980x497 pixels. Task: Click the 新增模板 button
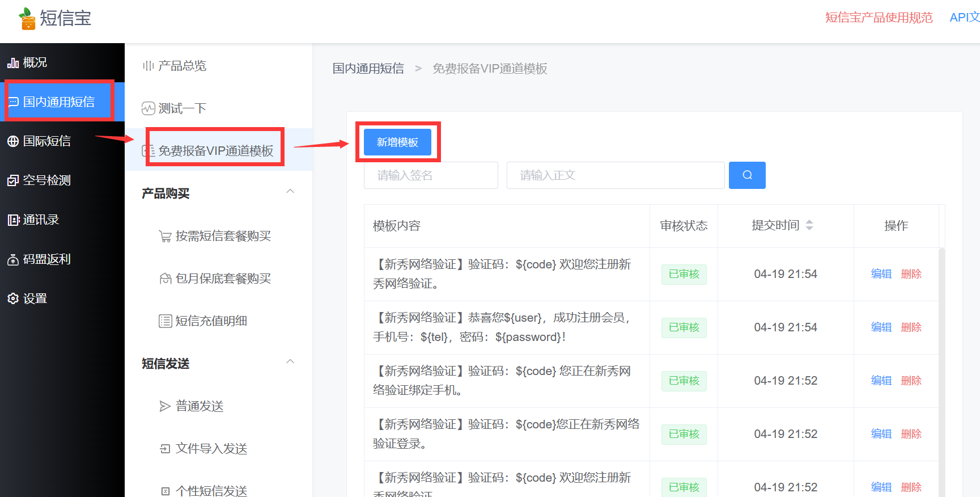click(x=397, y=142)
